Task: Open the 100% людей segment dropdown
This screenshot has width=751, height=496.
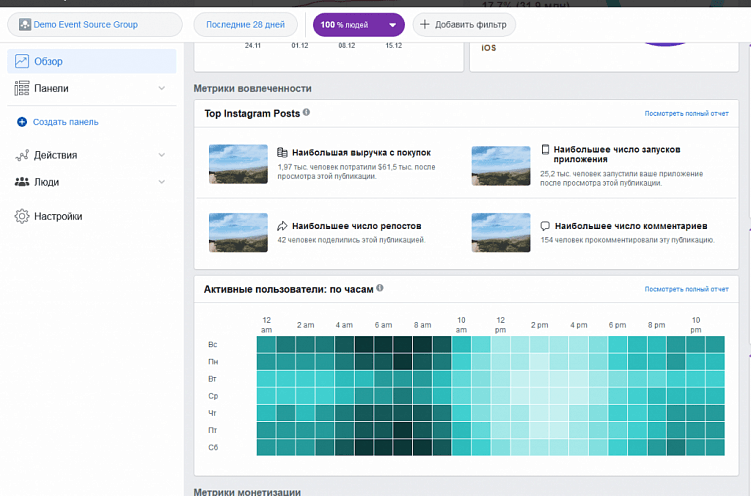Action: 359,24
